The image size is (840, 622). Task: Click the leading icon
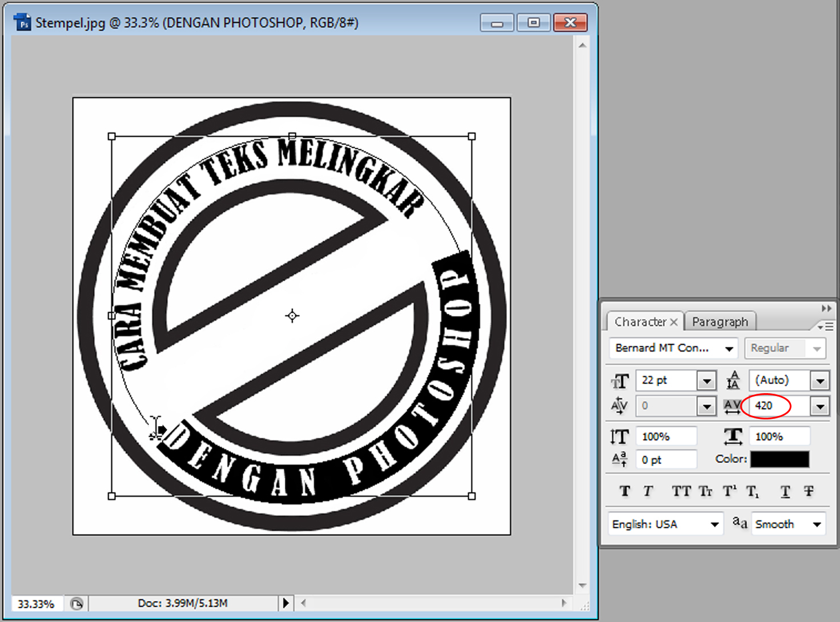coord(733,381)
